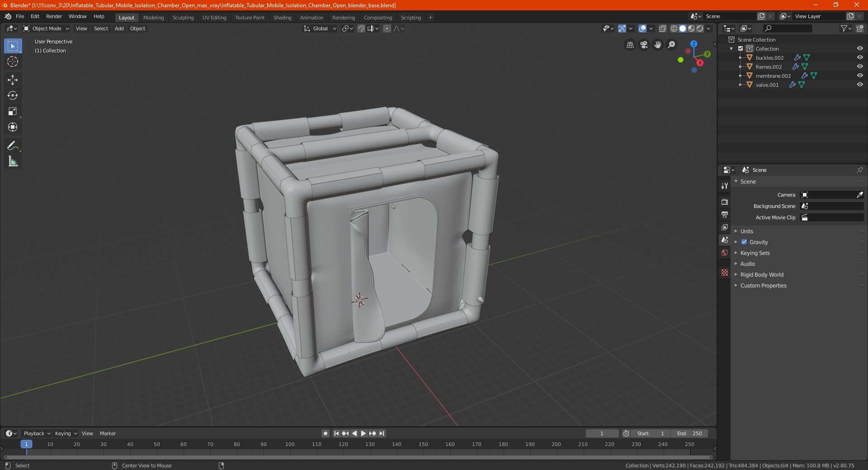Click the zoom view magnifier icon

click(x=672, y=45)
